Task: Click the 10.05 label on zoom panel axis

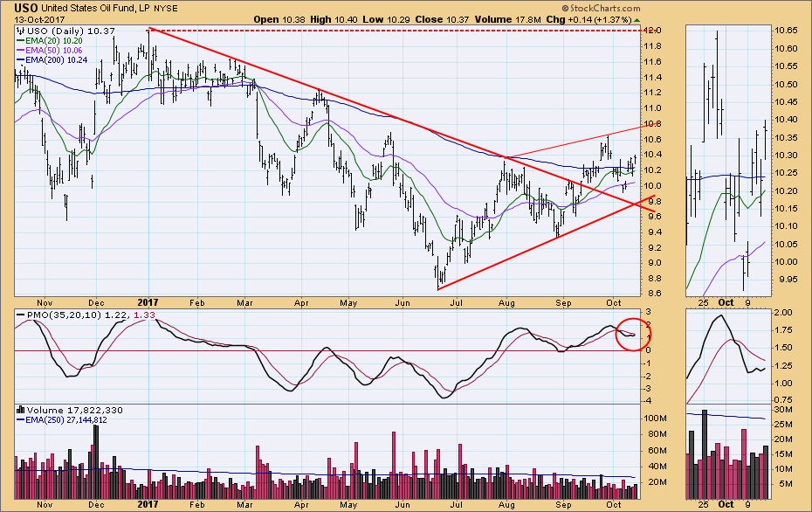Action: point(786,244)
